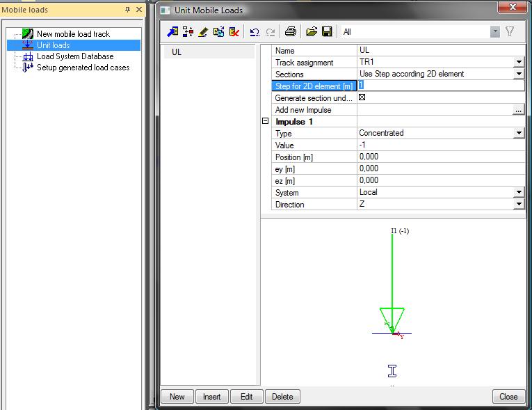Click the New button
The image size is (532, 410).
177,397
